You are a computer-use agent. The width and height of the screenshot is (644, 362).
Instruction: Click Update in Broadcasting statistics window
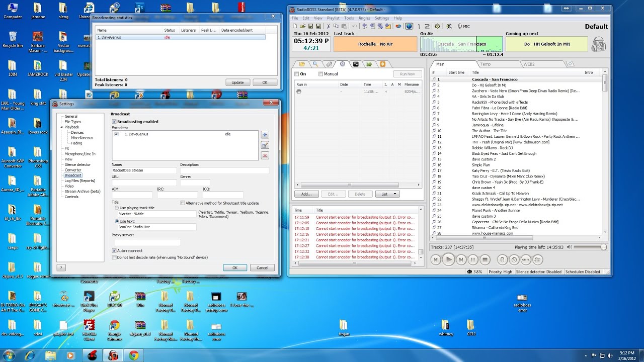[237, 82]
